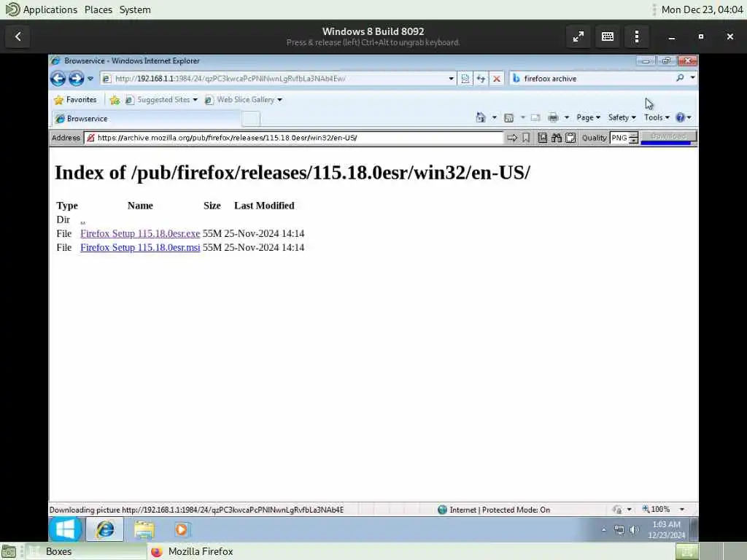The image size is (747, 560).
Task: Click the crossed-out security icon in Browservice address
Action: coord(90,138)
